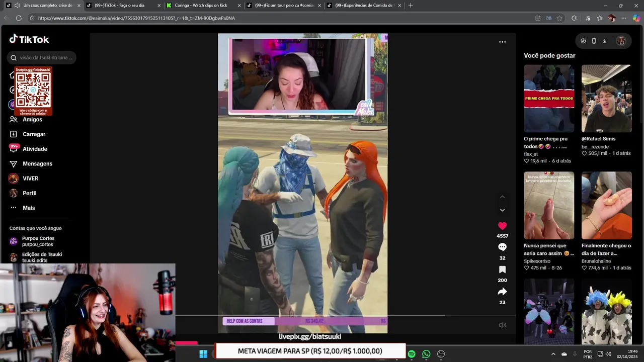The height and width of the screenshot is (362, 644).
Task: Open the cow costume video thumbnail
Action: point(607,312)
